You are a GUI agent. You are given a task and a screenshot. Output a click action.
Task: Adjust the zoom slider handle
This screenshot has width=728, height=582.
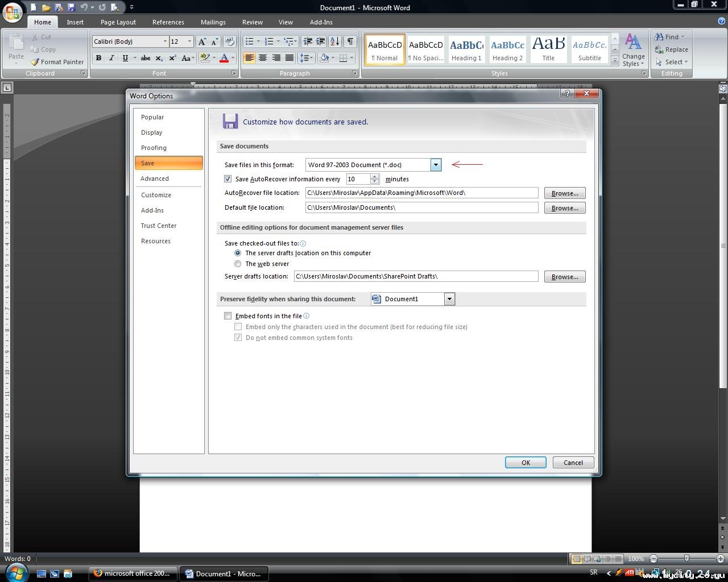pos(686,559)
